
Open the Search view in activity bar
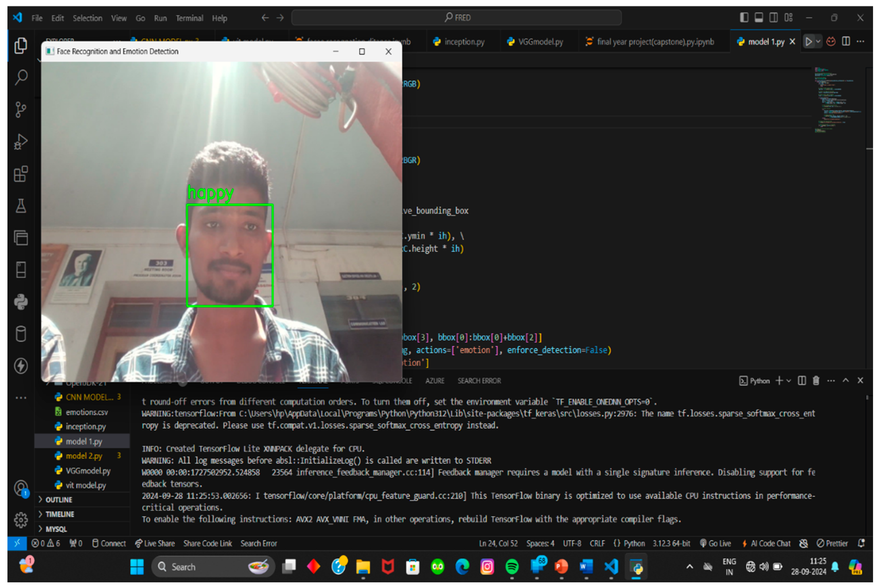point(21,78)
